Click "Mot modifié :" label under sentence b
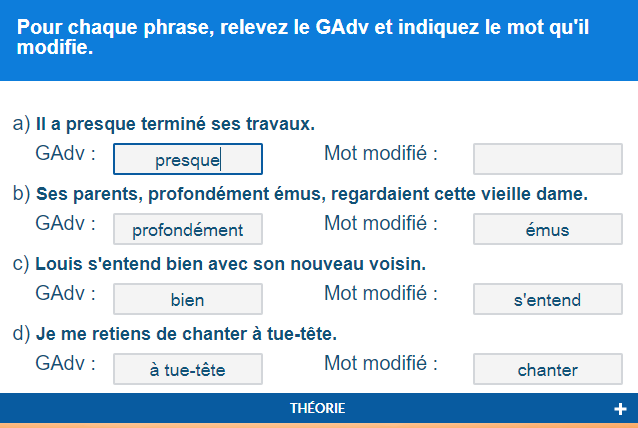The width and height of the screenshot is (638, 428). click(381, 224)
